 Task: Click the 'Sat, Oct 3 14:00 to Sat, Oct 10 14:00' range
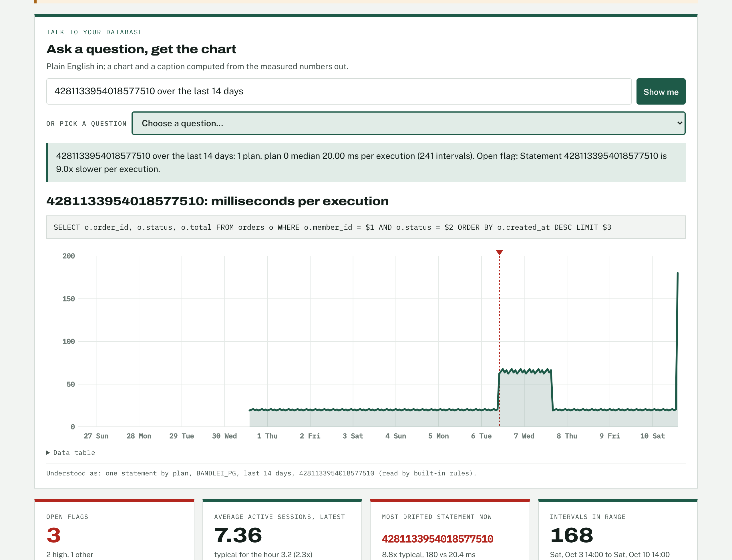(x=610, y=555)
